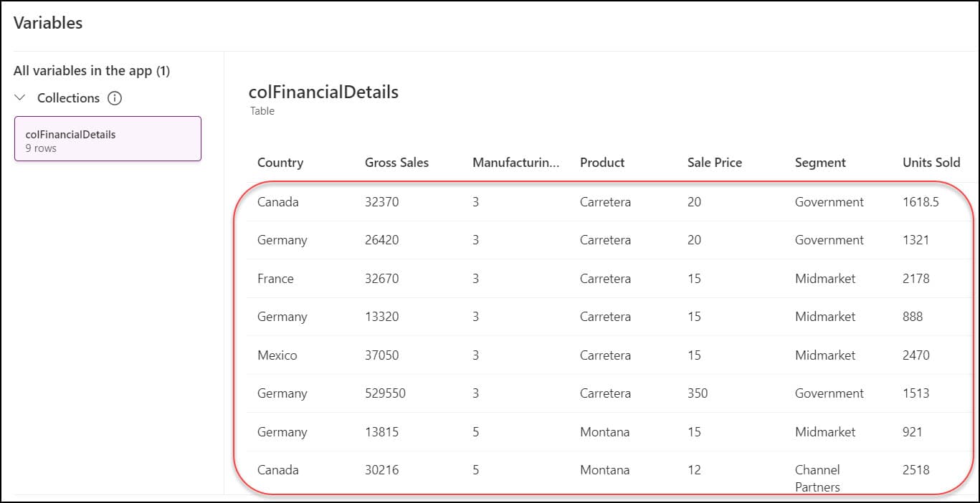Select Canada in the 30216 row
The image size is (980, 503).
coord(278,470)
